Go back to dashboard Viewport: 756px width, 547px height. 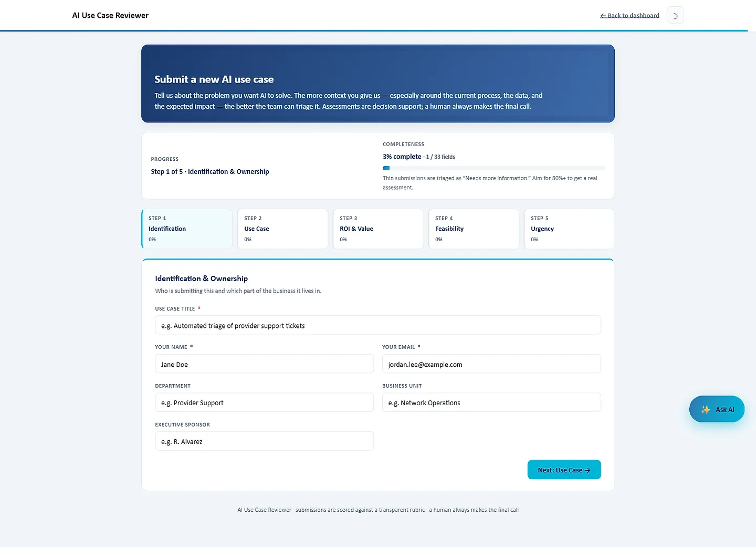pyautogui.click(x=629, y=16)
